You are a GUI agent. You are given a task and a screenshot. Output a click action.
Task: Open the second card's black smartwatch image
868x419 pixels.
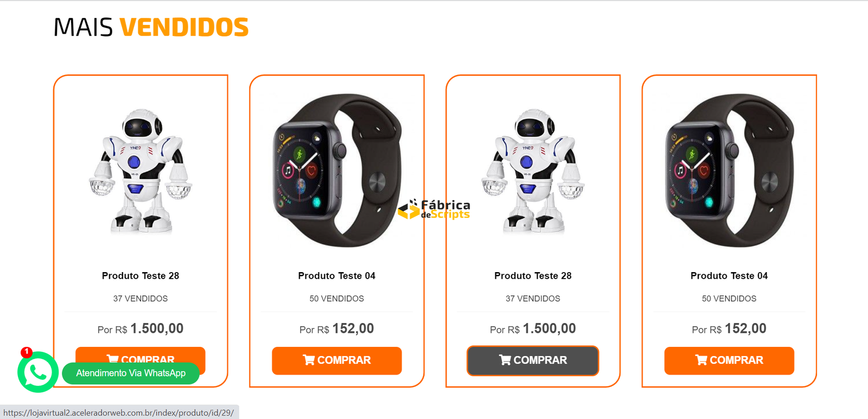[x=337, y=170]
